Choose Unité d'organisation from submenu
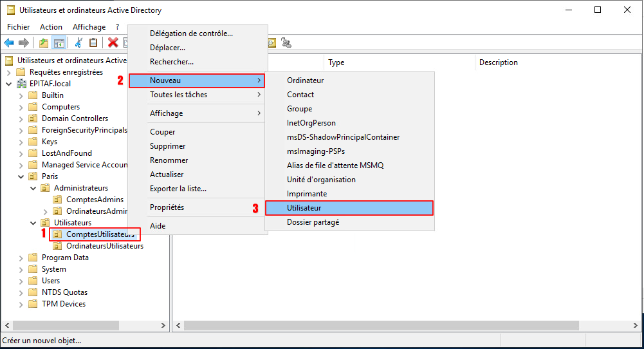 tap(321, 180)
